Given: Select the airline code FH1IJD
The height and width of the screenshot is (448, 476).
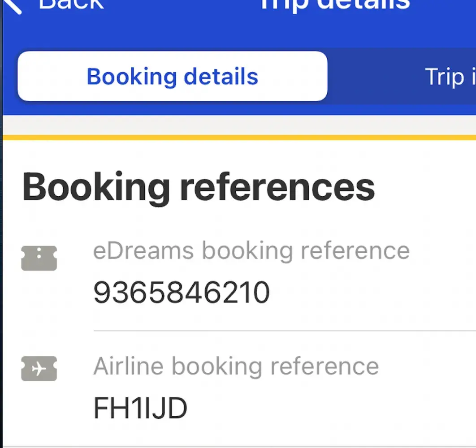Looking at the screenshot, I should coord(140,408).
